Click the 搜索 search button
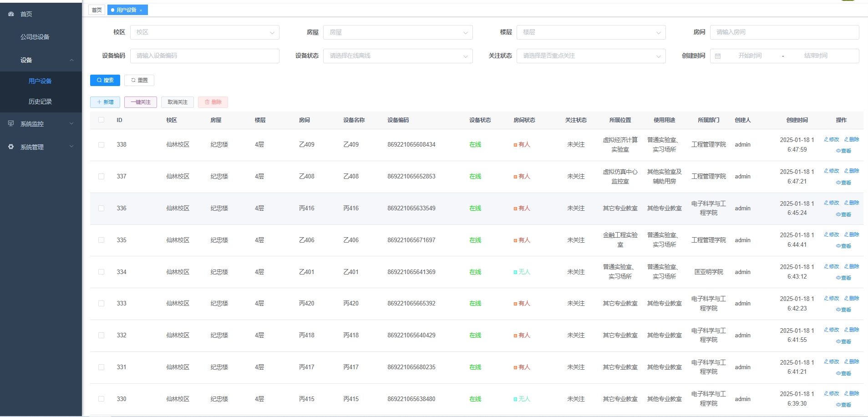 tap(105, 80)
